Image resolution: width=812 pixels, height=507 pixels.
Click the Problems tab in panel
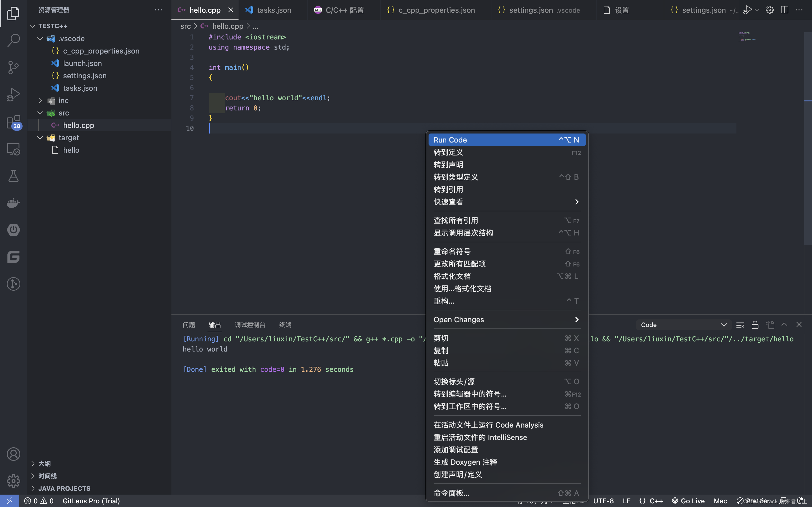(188, 325)
